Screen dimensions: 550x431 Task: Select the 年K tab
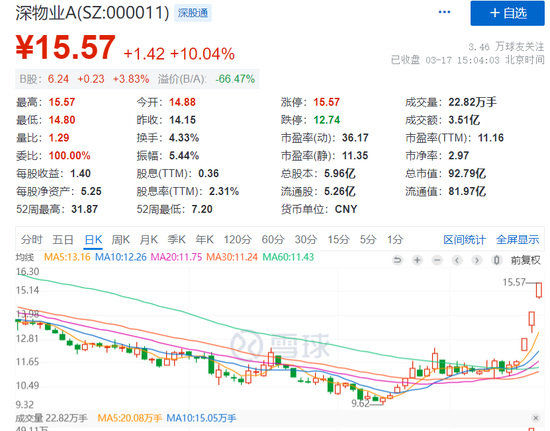(x=204, y=240)
